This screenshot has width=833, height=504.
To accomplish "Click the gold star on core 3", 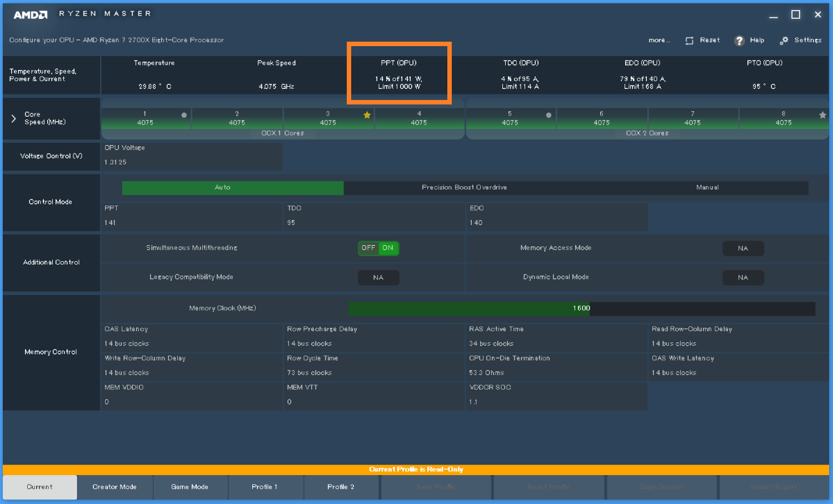I will pos(367,115).
